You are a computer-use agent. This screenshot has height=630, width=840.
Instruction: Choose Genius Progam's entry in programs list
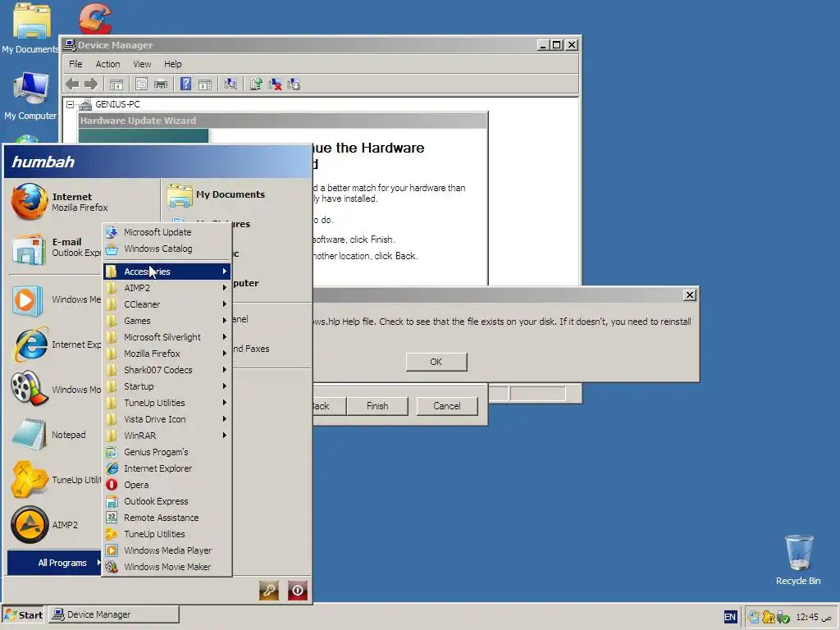pyautogui.click(x=167, y=452)
